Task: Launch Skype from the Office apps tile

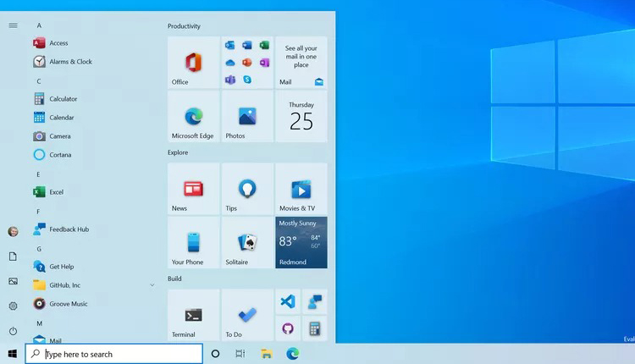Action: point(247,80)
